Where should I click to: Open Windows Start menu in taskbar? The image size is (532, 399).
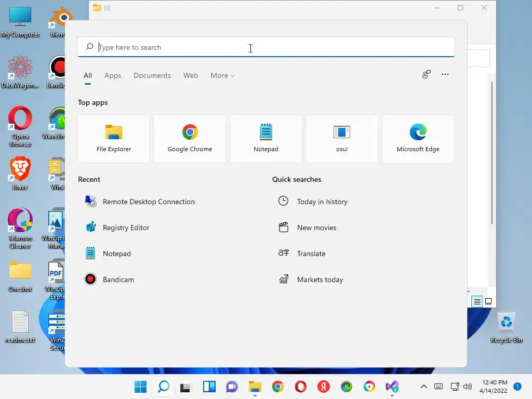click(140, 387)
